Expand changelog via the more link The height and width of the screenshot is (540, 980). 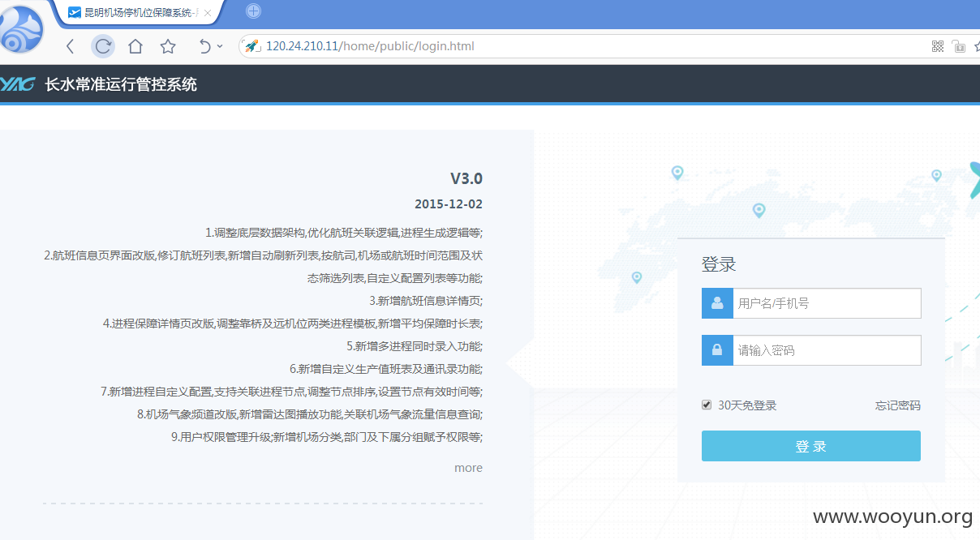pyautogui.click(x=468, y=468)
